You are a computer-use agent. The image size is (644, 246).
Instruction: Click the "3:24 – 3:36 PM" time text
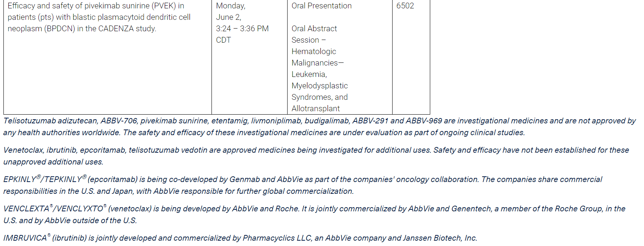(x=242, y=29)
